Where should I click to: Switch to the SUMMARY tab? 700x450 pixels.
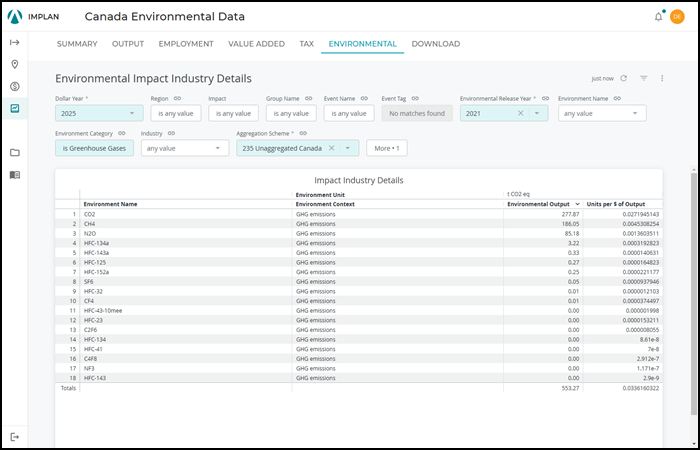pos(77,44)
